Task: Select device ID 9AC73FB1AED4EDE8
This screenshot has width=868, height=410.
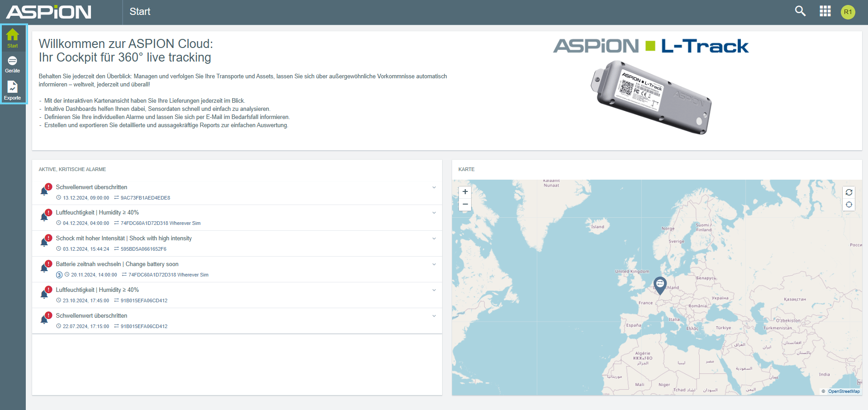Action: click(145, 198)
